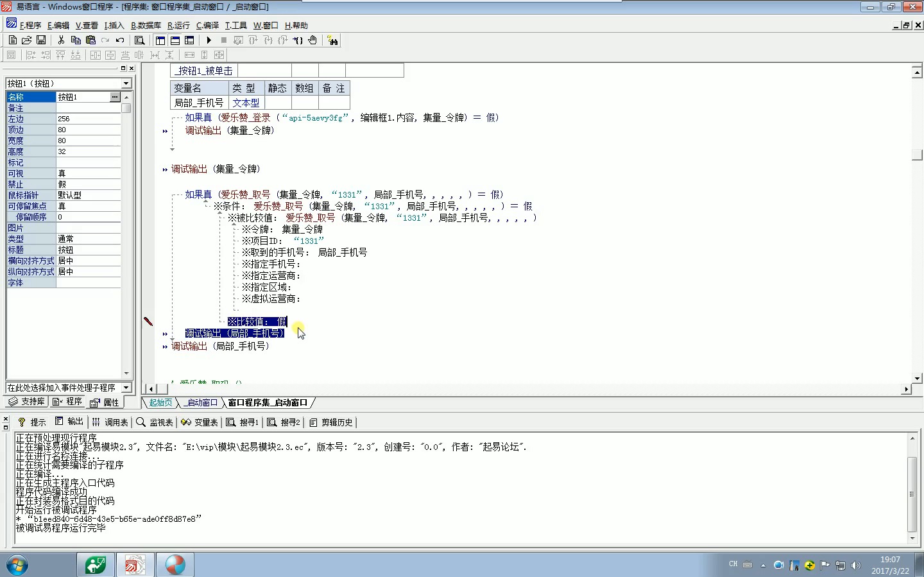Open the 搜寻2 tab
924x577 pixels.
(x=284, y=422)
